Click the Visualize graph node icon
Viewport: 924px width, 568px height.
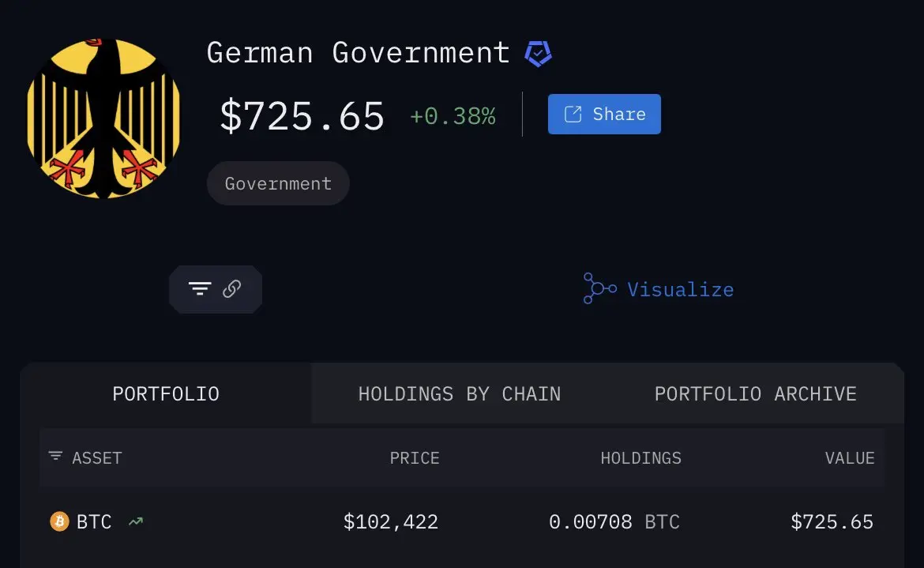click(x=599, y=289)
